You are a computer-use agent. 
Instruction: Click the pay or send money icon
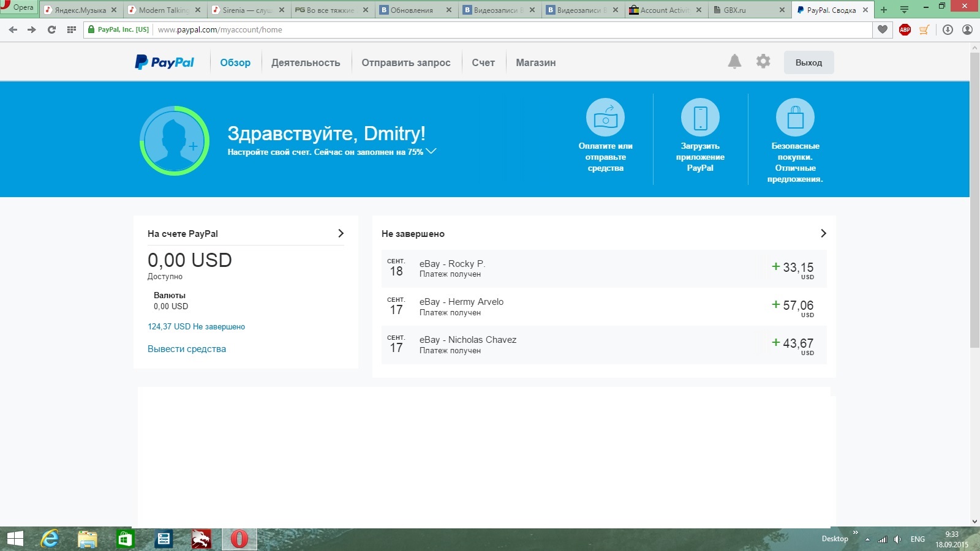pos(605,117)
